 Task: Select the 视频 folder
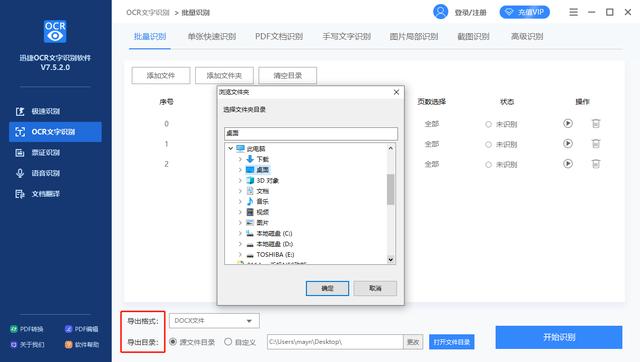(262, 212)
